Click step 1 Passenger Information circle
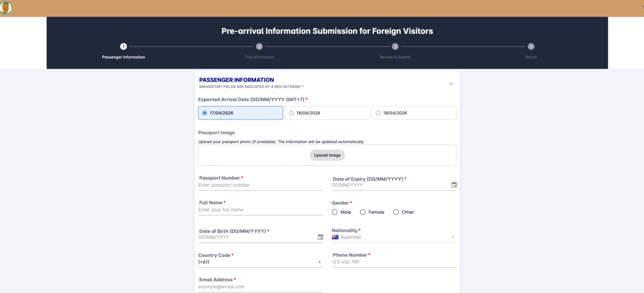 click(x=124, y=47)
